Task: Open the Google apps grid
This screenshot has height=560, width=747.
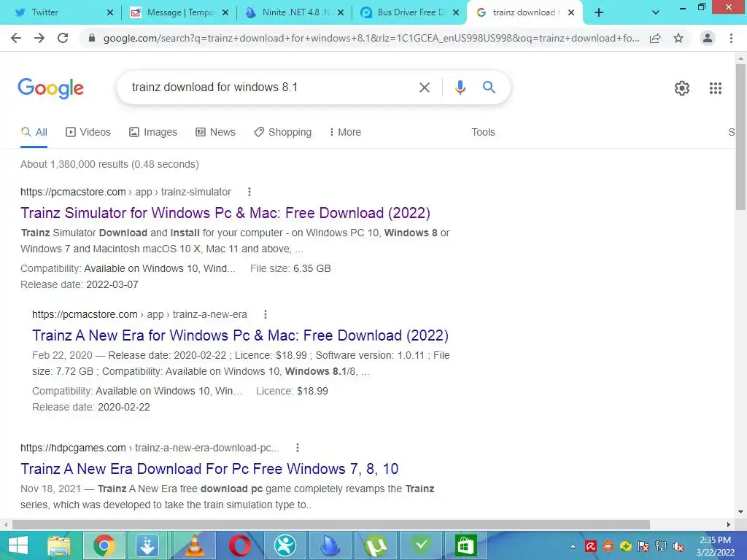Action: point(715,88)
